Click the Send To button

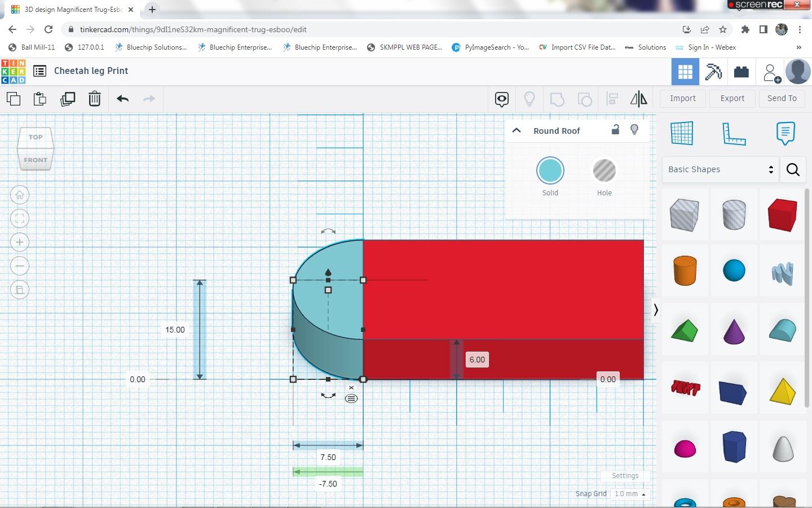point(782,99)
